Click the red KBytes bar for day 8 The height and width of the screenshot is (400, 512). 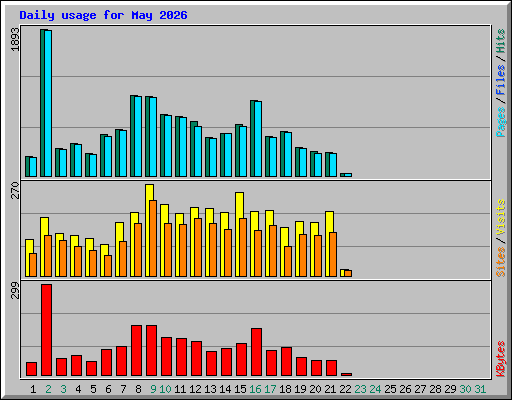point(136,351)
